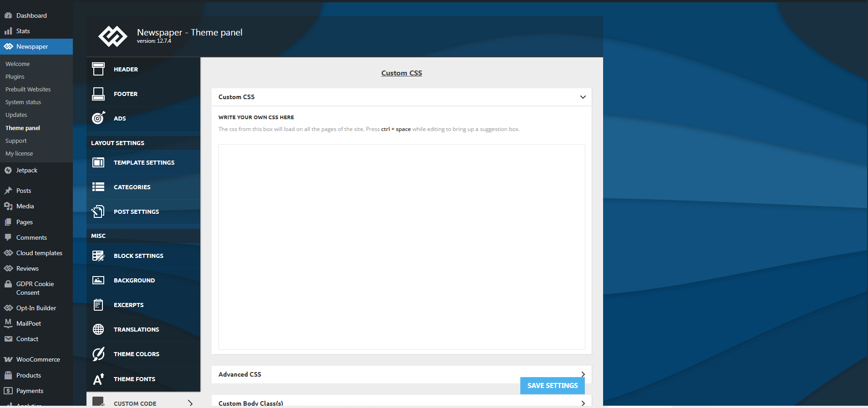The width and height of the screenshot is (868, 408).
Task: Click the Excerpts document icon
Action: (x=98, y=305)
